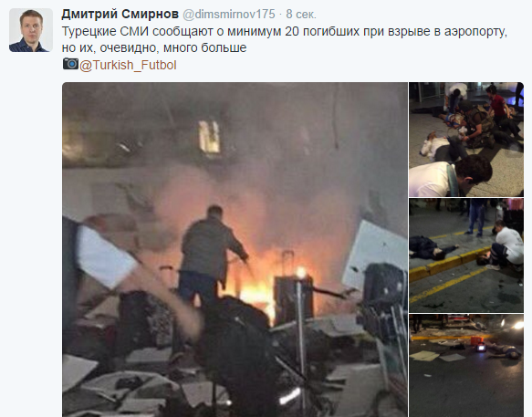532x417 pixels.
Task: Click the tweet's second line starting 'но их, очевидно'
Action: (154, 47)
